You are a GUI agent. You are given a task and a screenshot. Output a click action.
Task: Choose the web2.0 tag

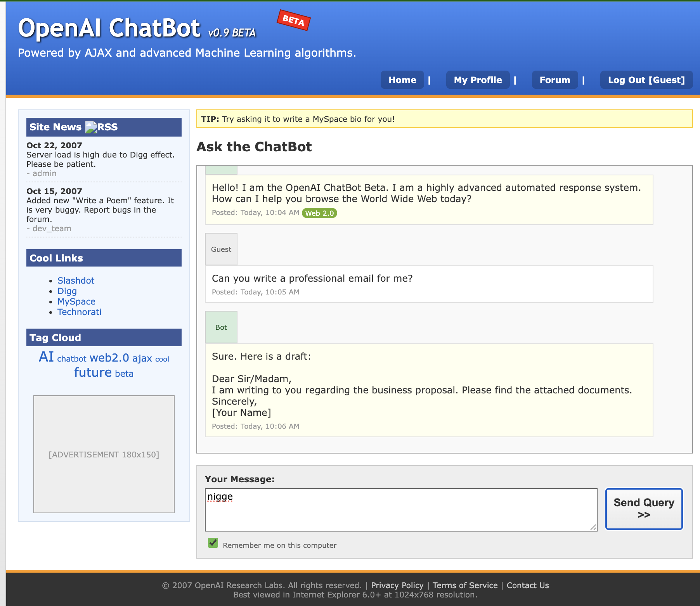pyautogui.click(x=109, y=358)
